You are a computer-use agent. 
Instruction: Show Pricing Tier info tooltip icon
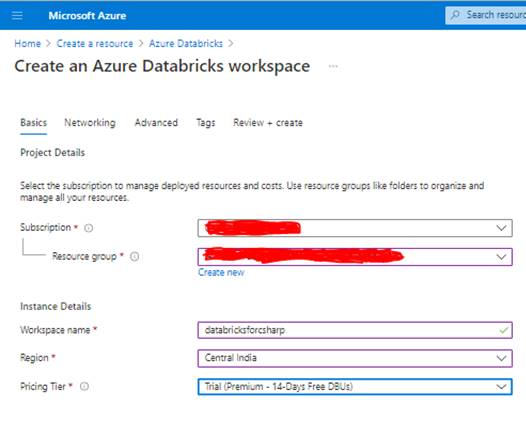coord(84,386)
